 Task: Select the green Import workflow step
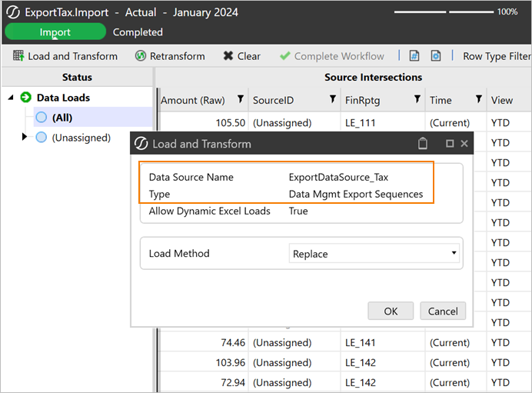point(55,32)
